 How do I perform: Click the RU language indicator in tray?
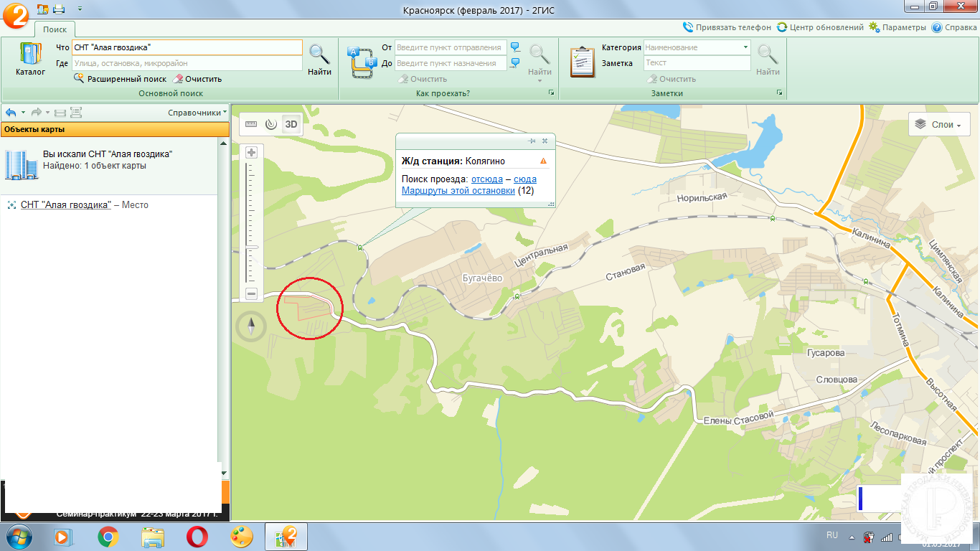pyautogui.click(x=832, y=535)
